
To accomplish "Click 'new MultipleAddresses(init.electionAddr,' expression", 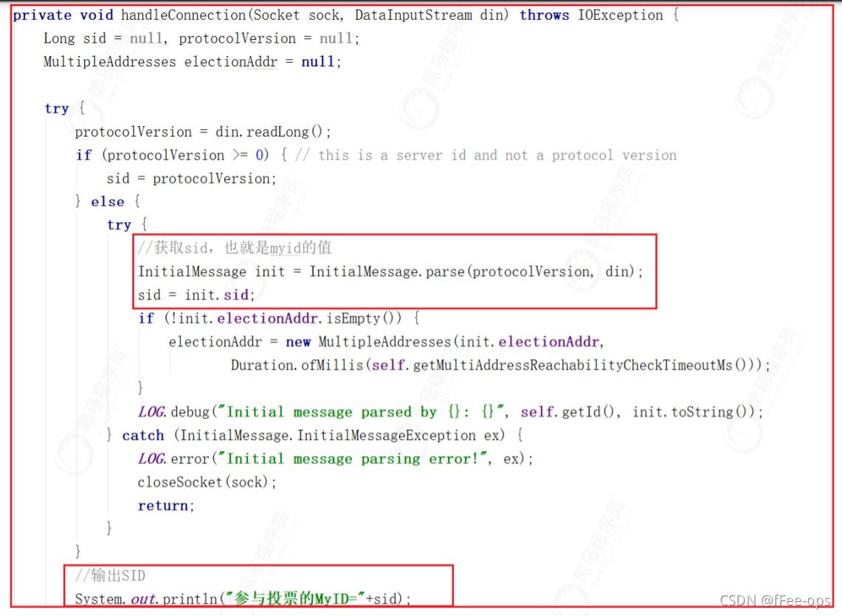I will coord(445,342).
